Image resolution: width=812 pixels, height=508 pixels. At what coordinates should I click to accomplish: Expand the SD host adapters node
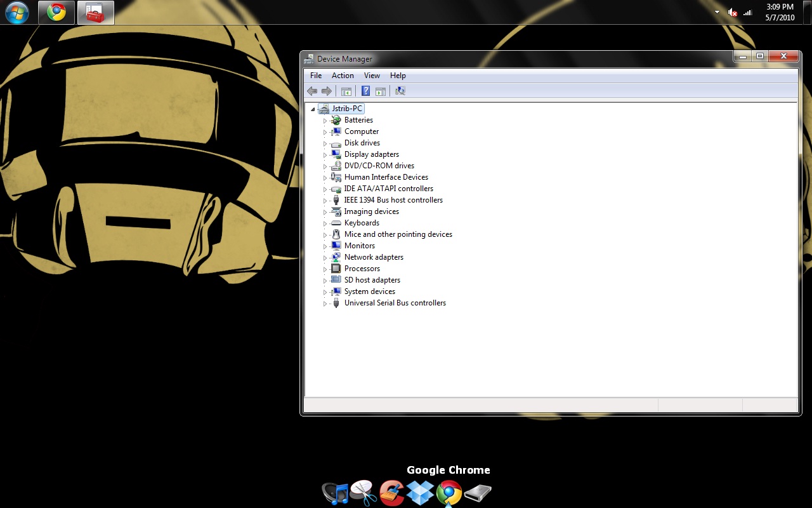[325, 281]
